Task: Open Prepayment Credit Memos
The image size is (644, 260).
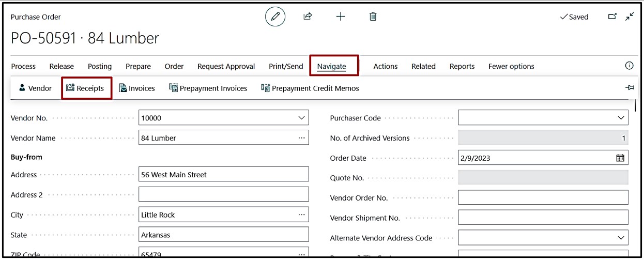Action: 310,88
